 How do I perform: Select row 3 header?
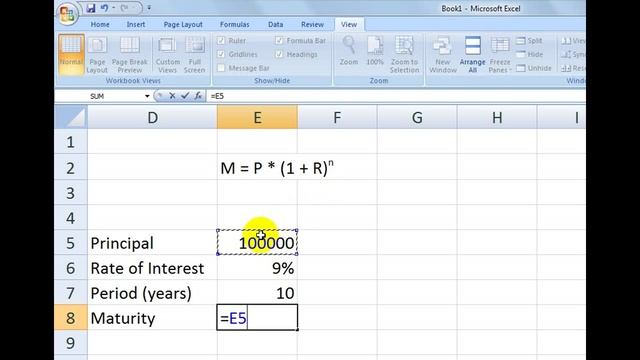point(71,193)
